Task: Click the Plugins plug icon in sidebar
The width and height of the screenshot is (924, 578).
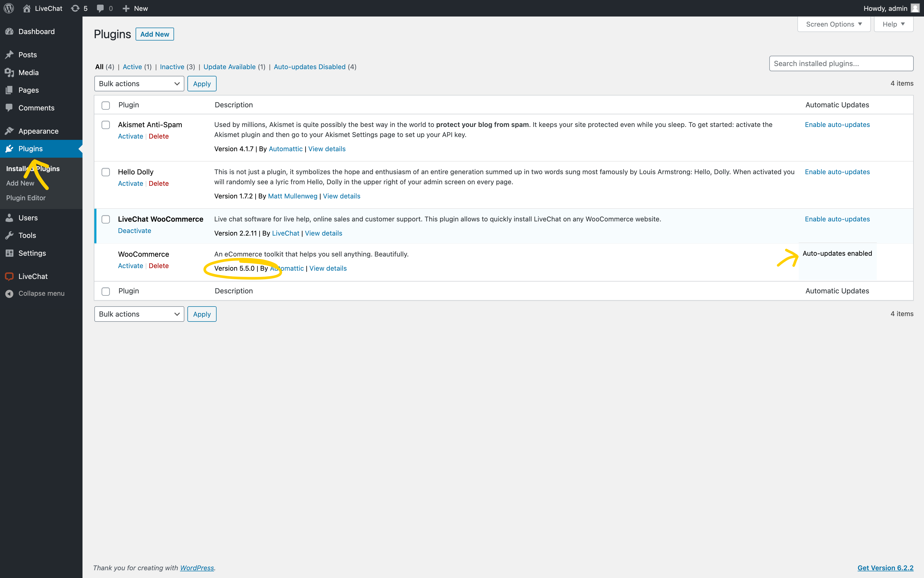Action: point(10,149)
